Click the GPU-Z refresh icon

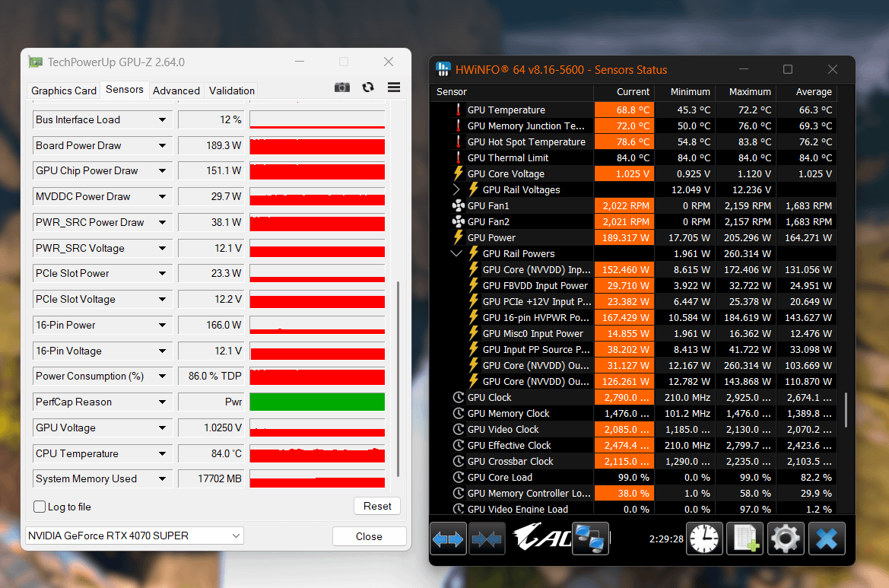pyautogui.click(x=368, y=87)
